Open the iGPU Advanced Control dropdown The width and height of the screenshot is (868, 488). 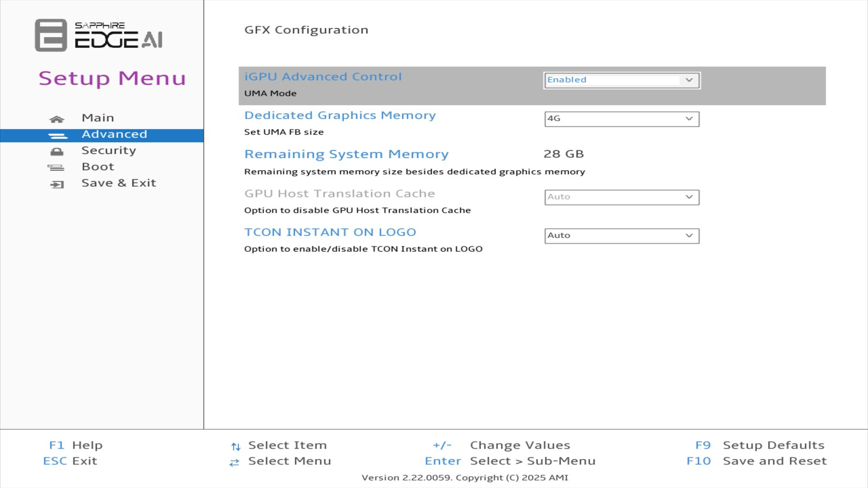(622, 80)
